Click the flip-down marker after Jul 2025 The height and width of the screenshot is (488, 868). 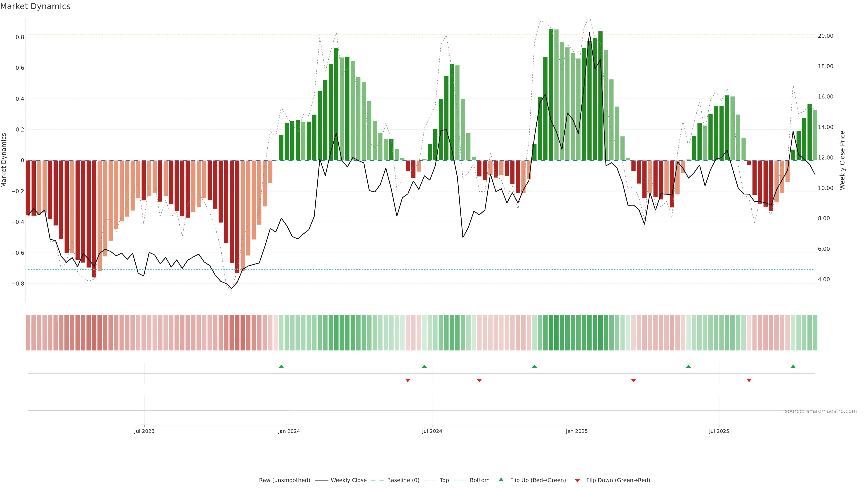click(x=749, y=380)
